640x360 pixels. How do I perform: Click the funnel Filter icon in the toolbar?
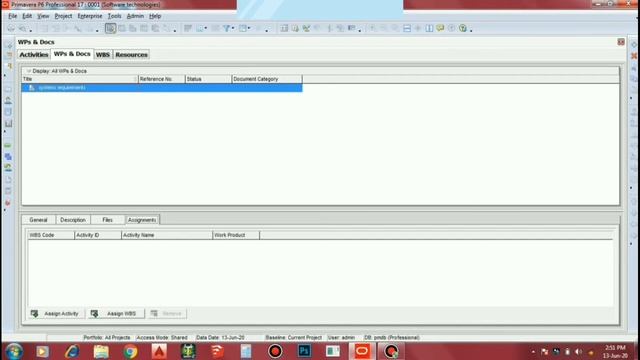point(226,28)
